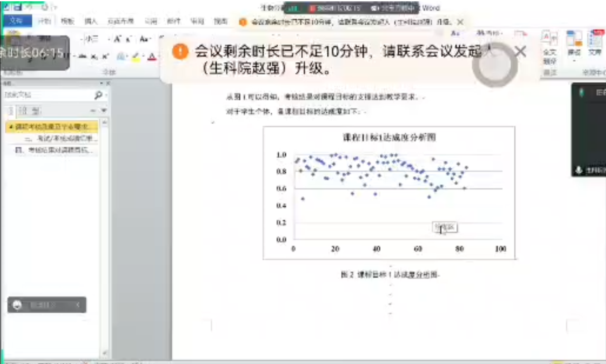Close the small meeting notification bar

coord(460,22)
